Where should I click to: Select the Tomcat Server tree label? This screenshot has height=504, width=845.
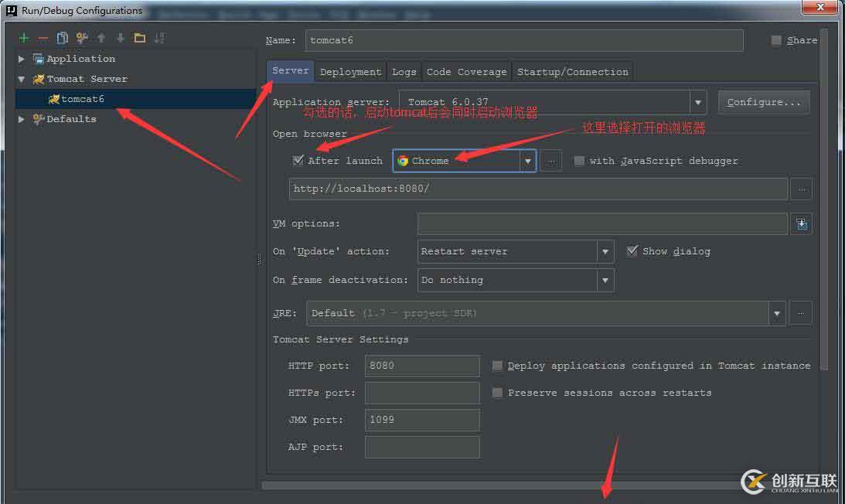pyautogui.click(x=87, y=80)
